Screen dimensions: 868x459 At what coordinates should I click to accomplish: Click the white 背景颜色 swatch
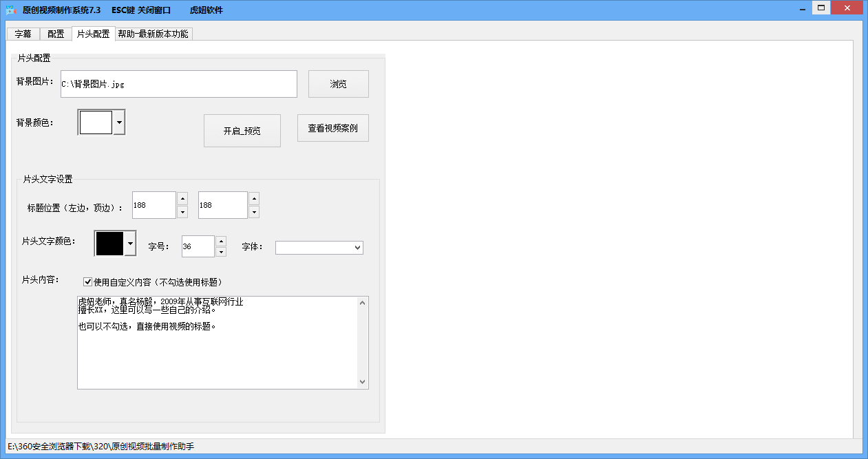pos(96,122)
